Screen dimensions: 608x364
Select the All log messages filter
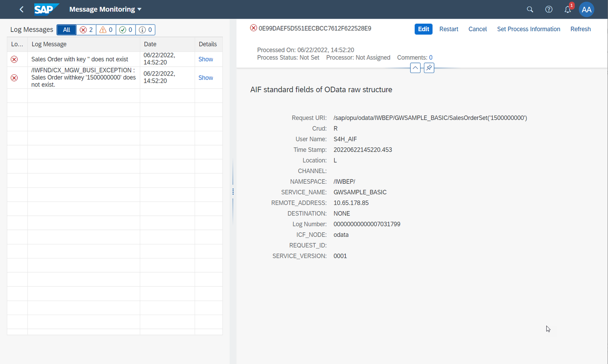point(66,30)
